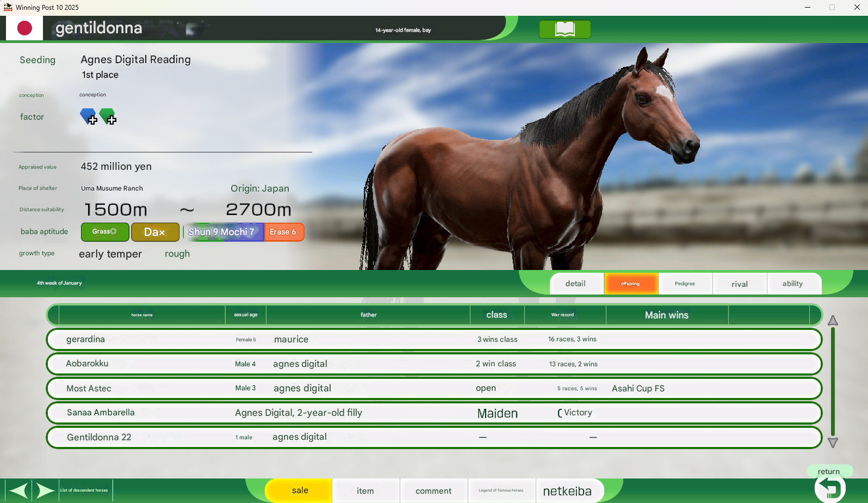
Task: Switch to the offspring tab
Action: pos(630,284)
